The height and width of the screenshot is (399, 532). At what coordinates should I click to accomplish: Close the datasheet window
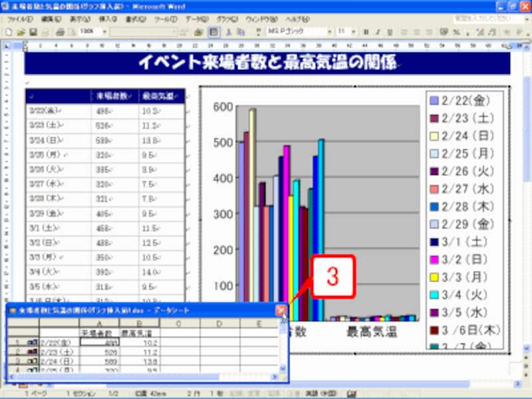pyautogui.click(x=282, y=310)
